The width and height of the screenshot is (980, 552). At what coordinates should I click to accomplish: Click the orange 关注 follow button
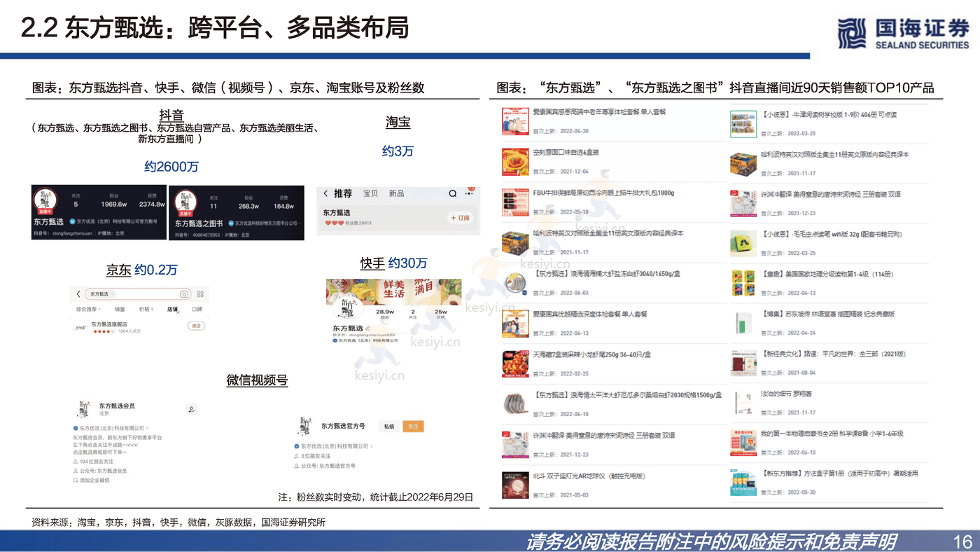412,426
